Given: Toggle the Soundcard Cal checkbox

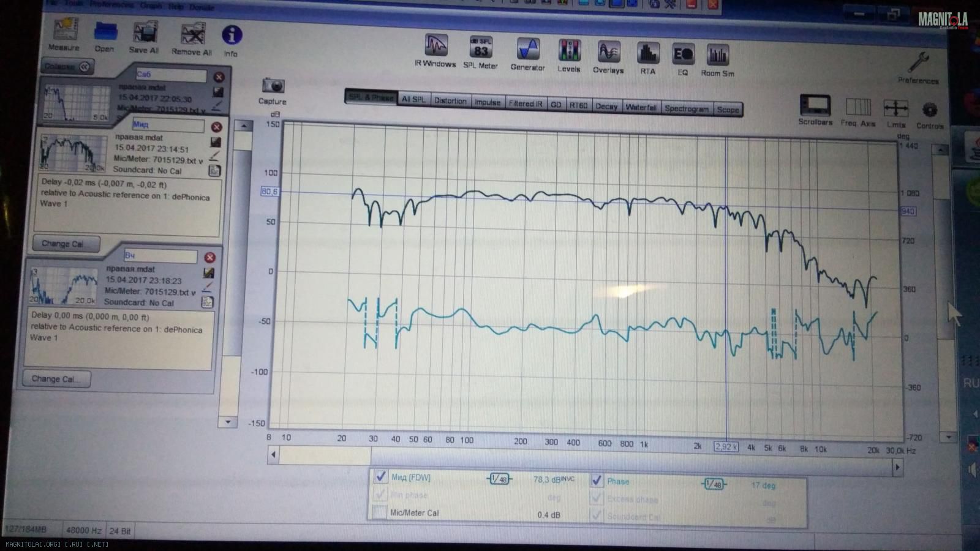Looking at the screenshot, I should (597, 515).
